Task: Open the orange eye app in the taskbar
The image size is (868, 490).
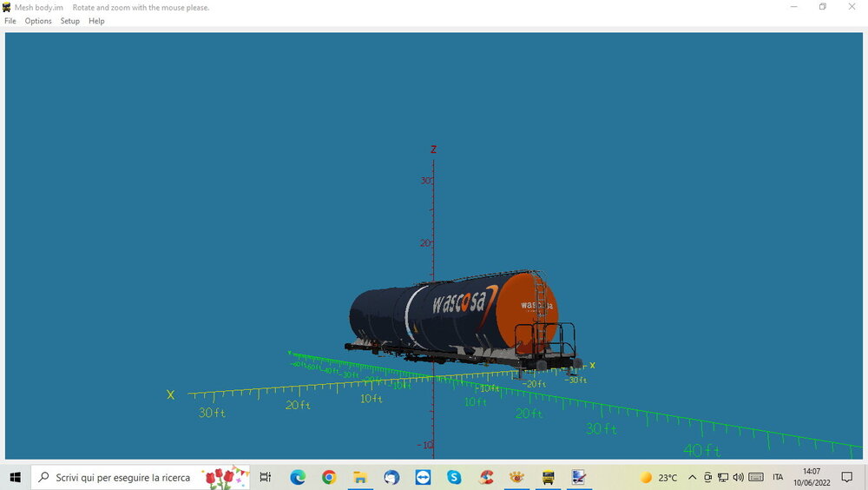Action: (x=517, y=477)
